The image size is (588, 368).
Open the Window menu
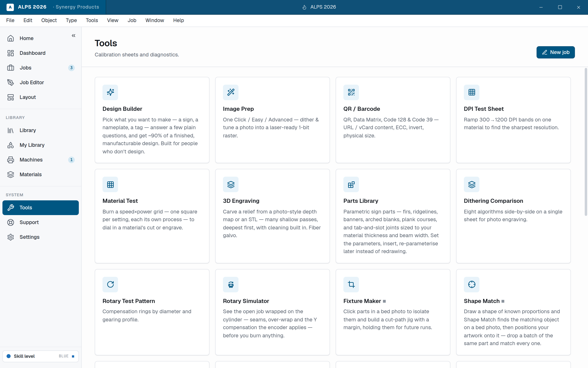(155, 20)
